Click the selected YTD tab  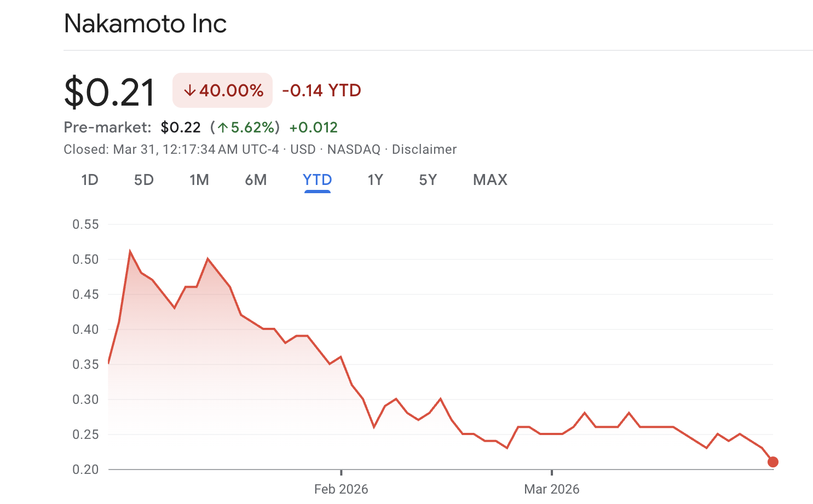click(x=318, y=180)
